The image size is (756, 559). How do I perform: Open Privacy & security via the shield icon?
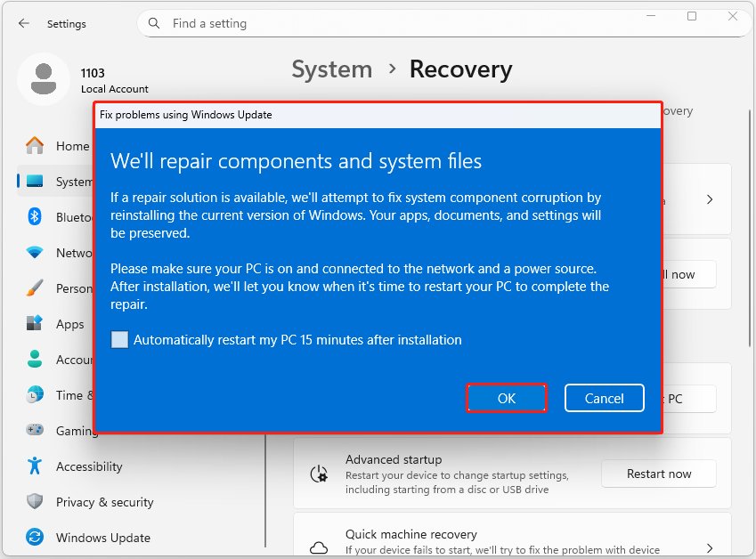(34, 501)
